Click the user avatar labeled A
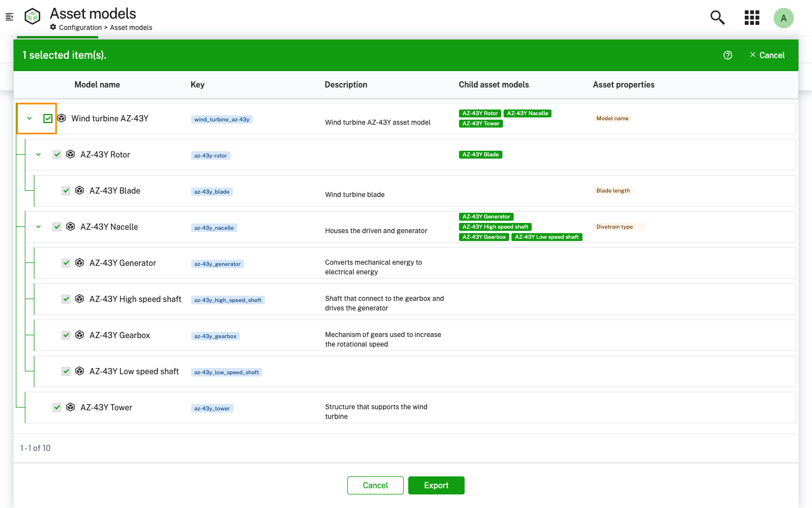This screenshot has width=812, height=508. pos(784,17)
